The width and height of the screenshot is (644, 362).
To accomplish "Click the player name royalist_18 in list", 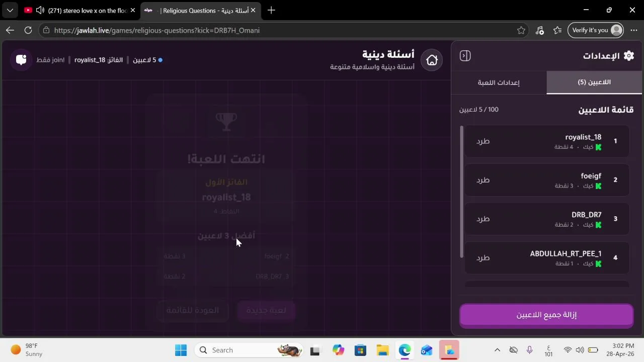I will tap(583, 137).
